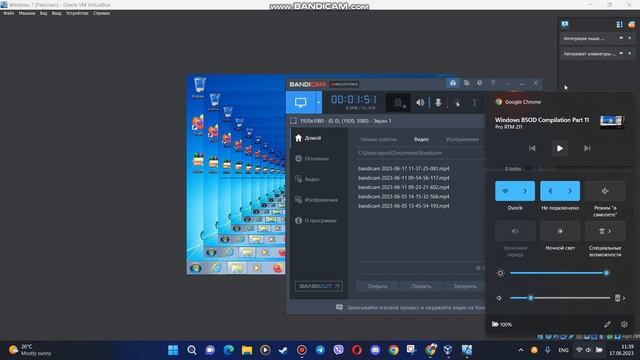Screen dimensions: 640x360
Task: Open Bandicam scheduled recording clock icon
Action: click(480, 83)
